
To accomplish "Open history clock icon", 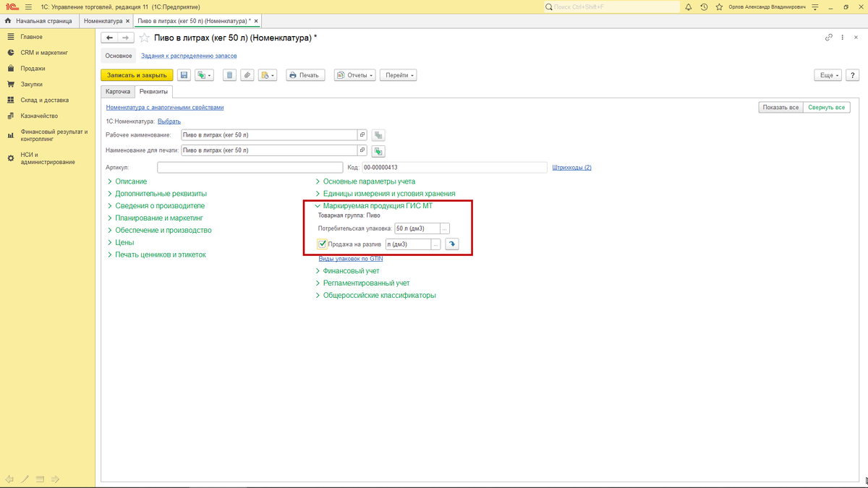I will (704, 7).
